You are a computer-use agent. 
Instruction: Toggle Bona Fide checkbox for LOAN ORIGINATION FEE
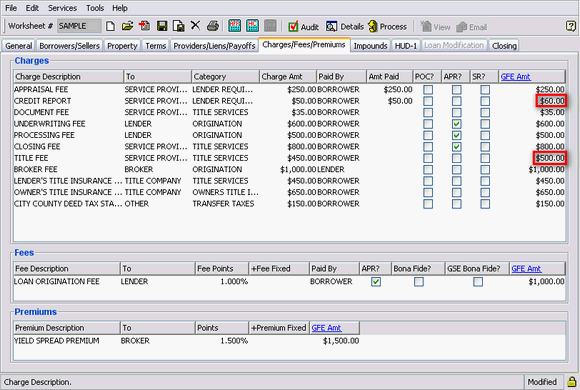419,282
